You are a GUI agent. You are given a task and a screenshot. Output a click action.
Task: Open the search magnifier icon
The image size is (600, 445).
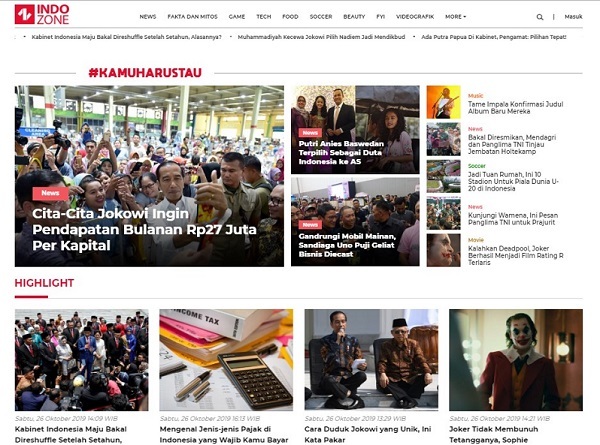(540, 17)
